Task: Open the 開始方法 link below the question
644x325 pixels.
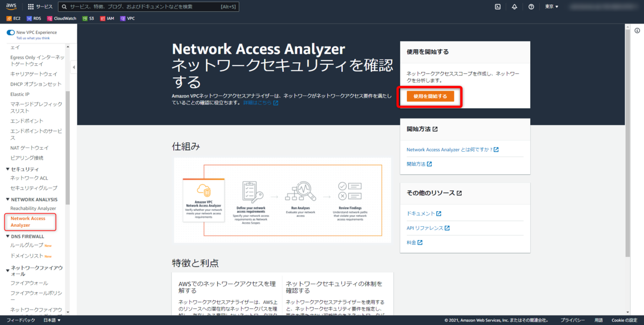Action: pos(419,164)
